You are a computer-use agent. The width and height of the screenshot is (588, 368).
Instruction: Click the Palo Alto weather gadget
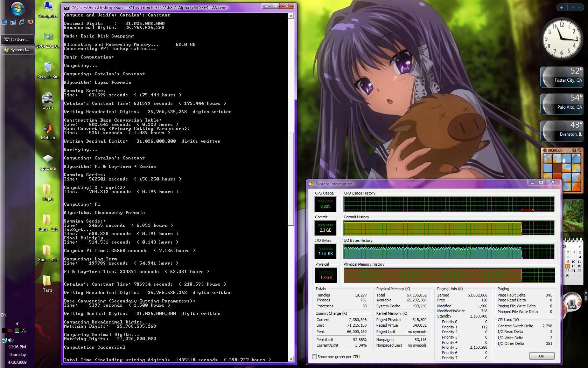tap(561, 104)
